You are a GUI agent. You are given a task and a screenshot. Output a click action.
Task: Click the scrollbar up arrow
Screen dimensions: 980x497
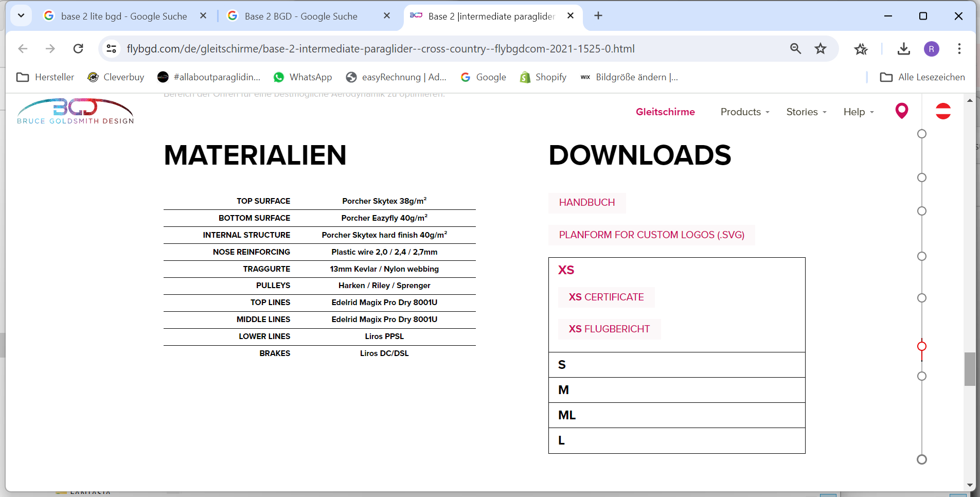pos(970,101)
